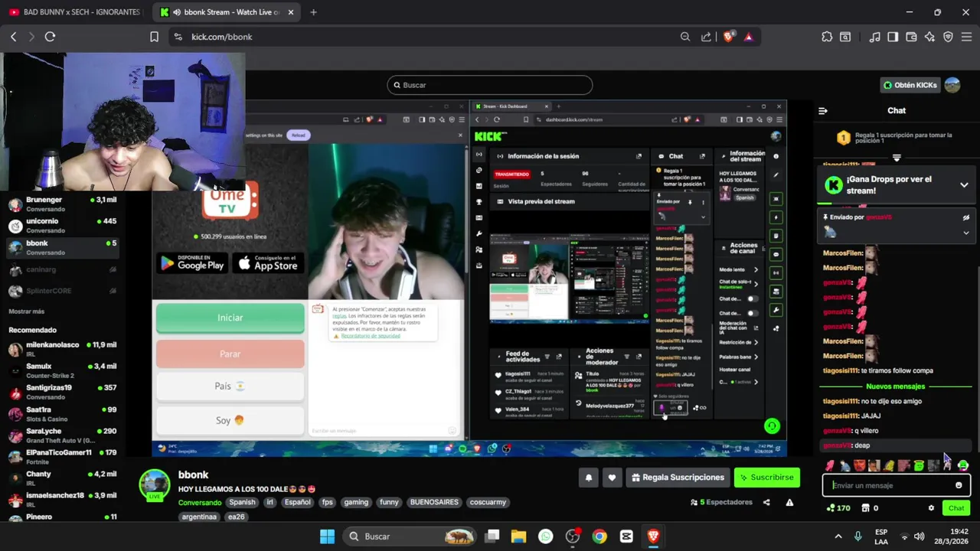Image resolution: width=980 pixels, height=551 pixels.
Task: Open the browser hamburger menu
Action: (966, 37)
